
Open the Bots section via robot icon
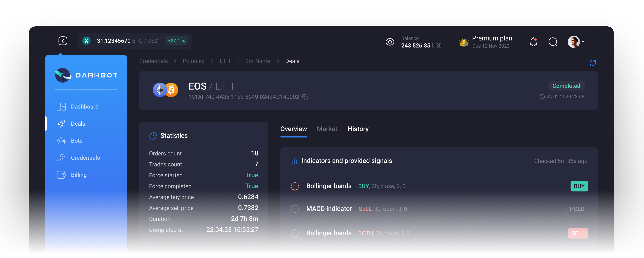tap(61, 141)
